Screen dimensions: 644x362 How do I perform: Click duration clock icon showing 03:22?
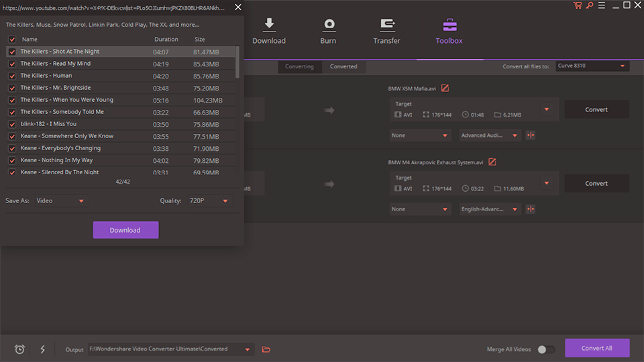(x=465, y=188)
